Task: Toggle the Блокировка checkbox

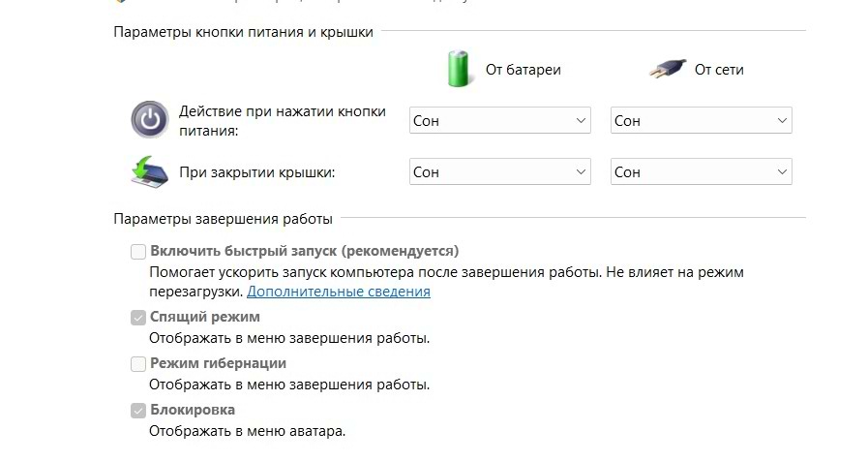Action: pos(137,411)
